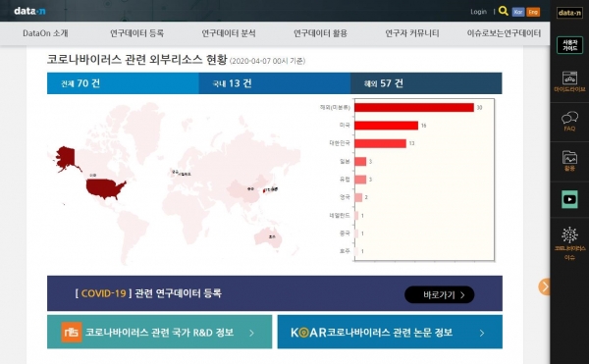Click the chevron on the KOAR 논문 정보 banner

(482, 333)
